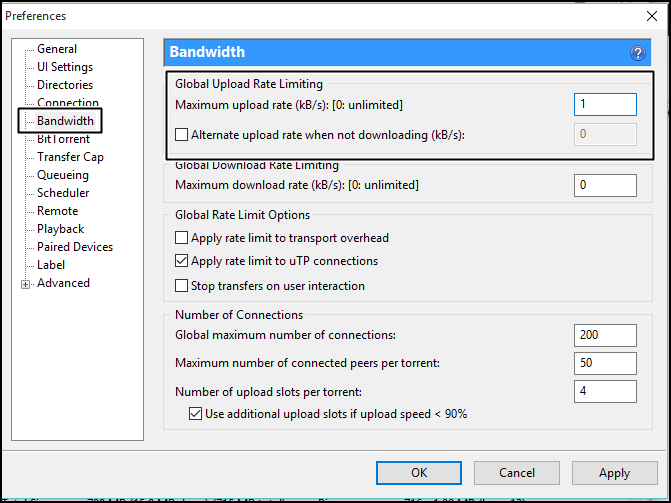Click the OK button
Image resolution: width=671 pixels, height=503 pixels.
(419, 473)
